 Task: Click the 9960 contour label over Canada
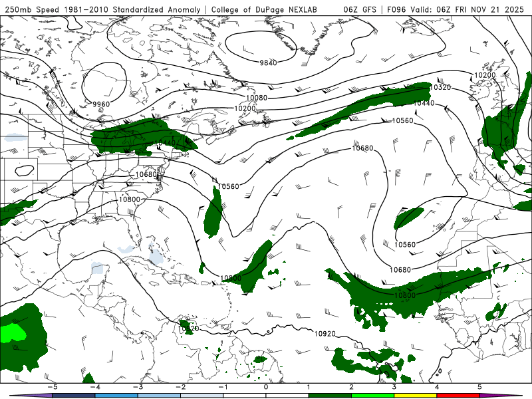coord(101,104)
